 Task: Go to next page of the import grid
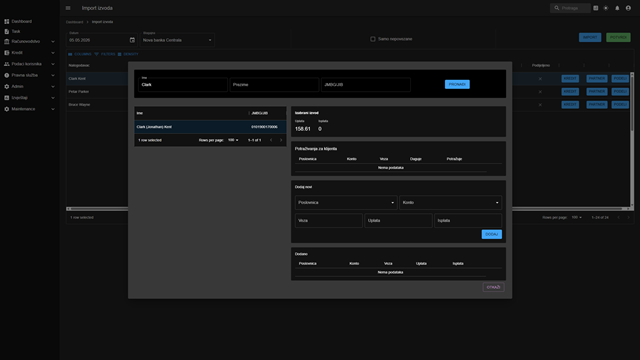pyautogui.click(x=629, y=218)
